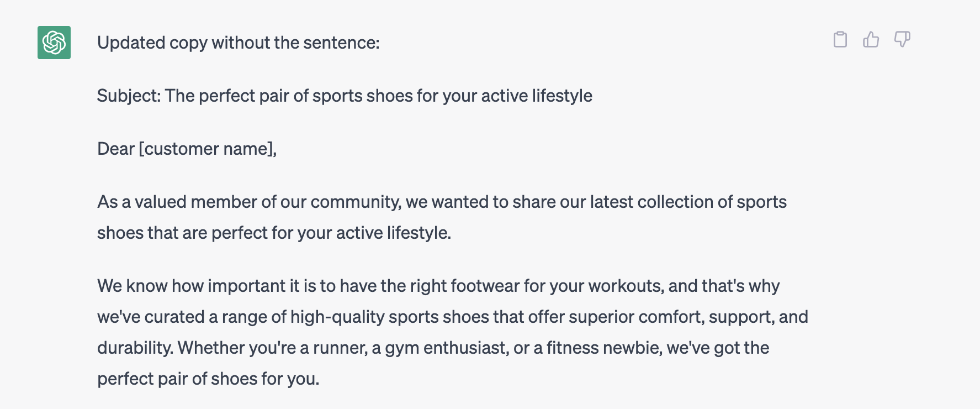Click the phrase 'latest collection'

[x=651, y=202]
